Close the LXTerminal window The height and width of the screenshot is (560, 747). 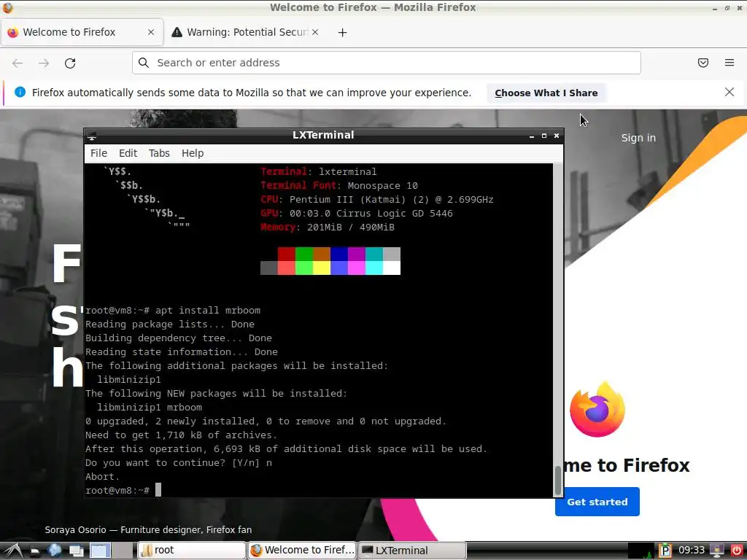(557, 136)
